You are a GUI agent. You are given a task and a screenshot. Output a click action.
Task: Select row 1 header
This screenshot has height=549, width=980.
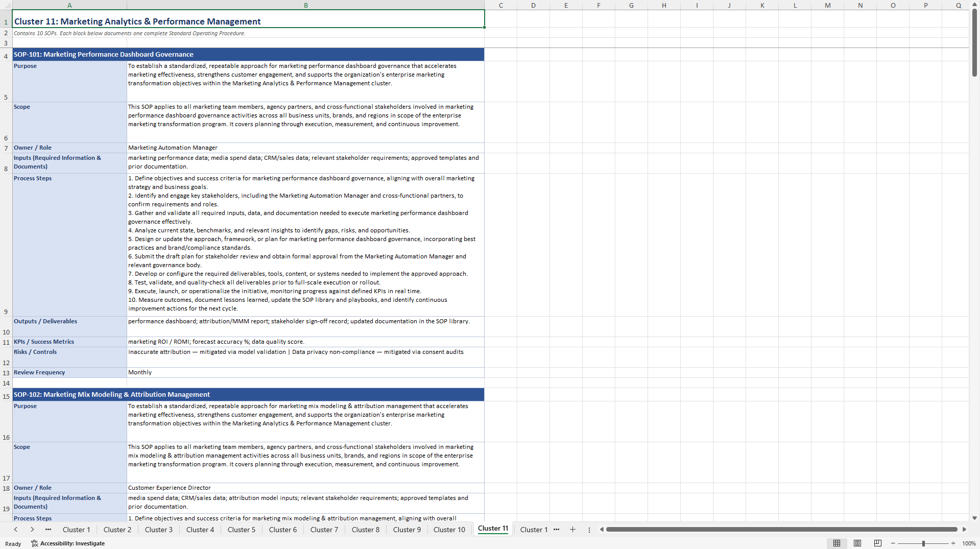[x=6, y=19]
